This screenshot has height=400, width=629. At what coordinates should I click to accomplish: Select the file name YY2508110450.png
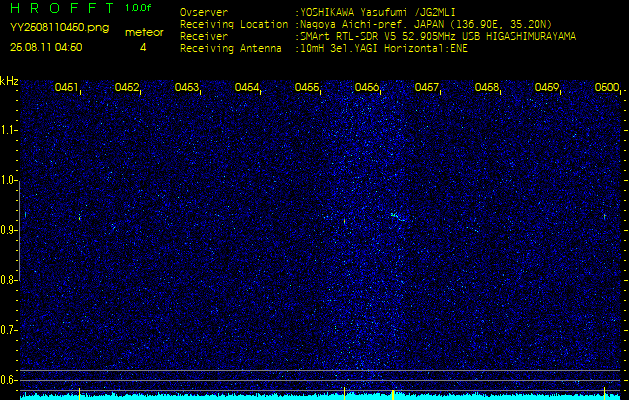coord(59,28)
